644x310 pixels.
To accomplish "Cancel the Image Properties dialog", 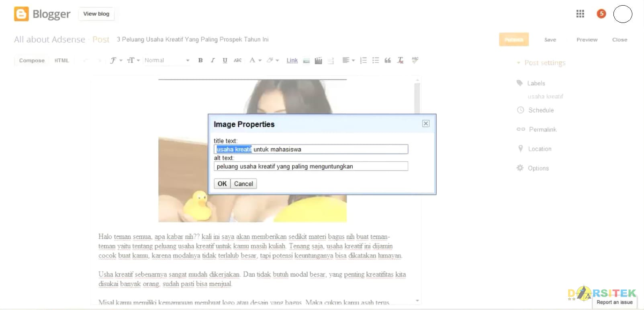I will pyautogui.click(x=243, y=184).
